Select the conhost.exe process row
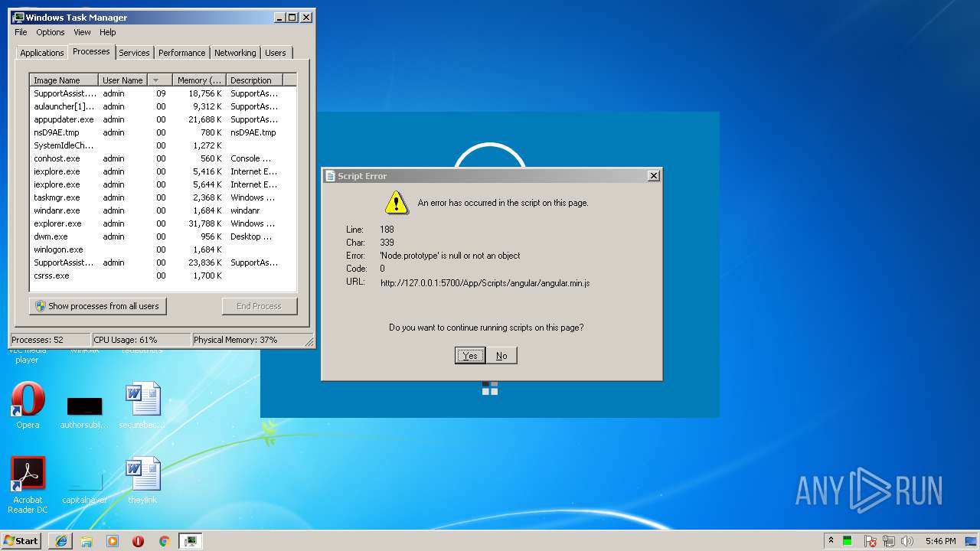Image resolution: width=980 pixels, height=551 pixels. coord(163,158)
